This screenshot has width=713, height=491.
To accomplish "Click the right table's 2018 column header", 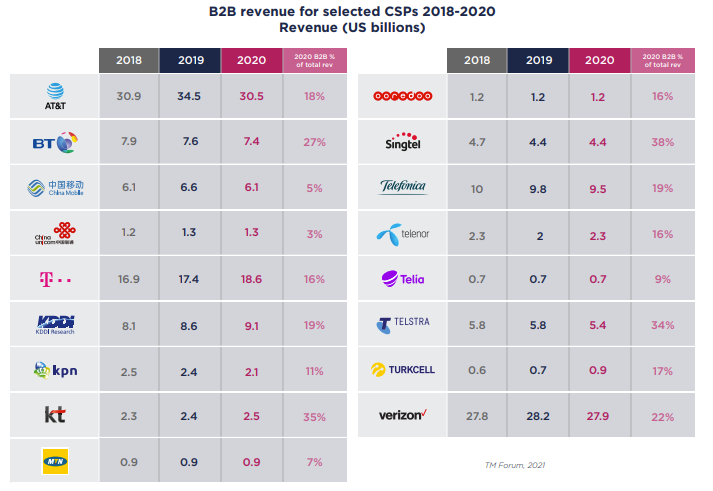I will click(477, 60).
